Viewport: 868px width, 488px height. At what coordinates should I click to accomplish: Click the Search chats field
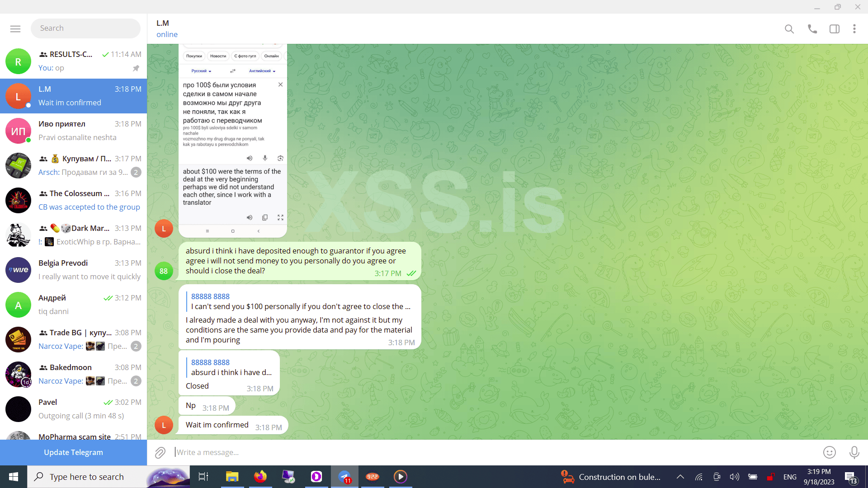(x=86, y=28)
